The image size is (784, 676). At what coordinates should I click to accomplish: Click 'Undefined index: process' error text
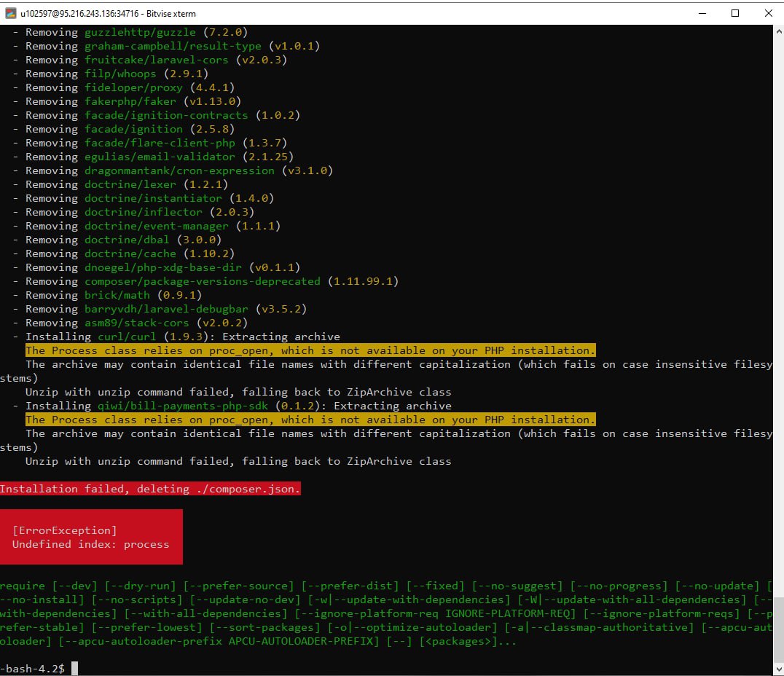(x=91, y=544)
